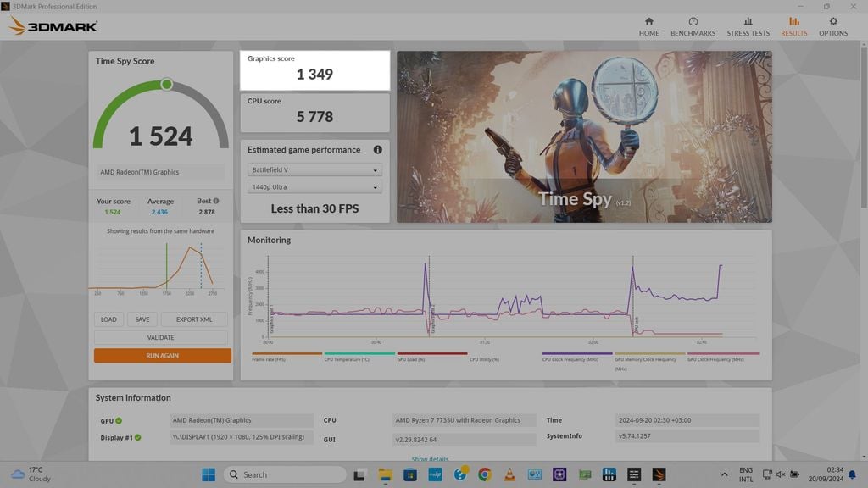
Task: Show hidden system tray icons
Action: click(724, 474)
